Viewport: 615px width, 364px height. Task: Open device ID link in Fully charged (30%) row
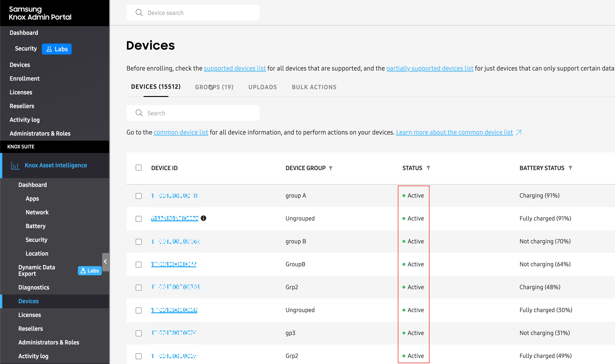click(174, 310)
